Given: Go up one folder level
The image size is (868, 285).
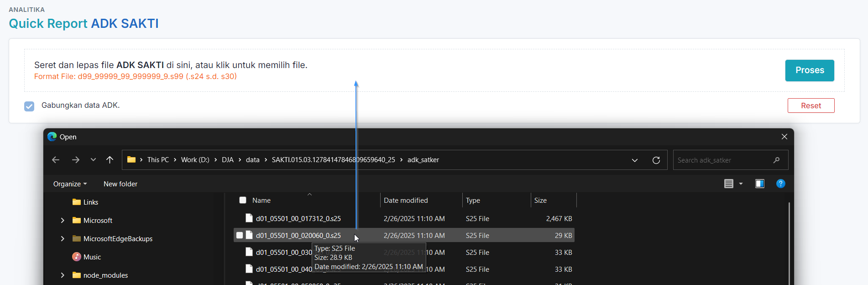Looking at the screenshot, I should point(110,160).
